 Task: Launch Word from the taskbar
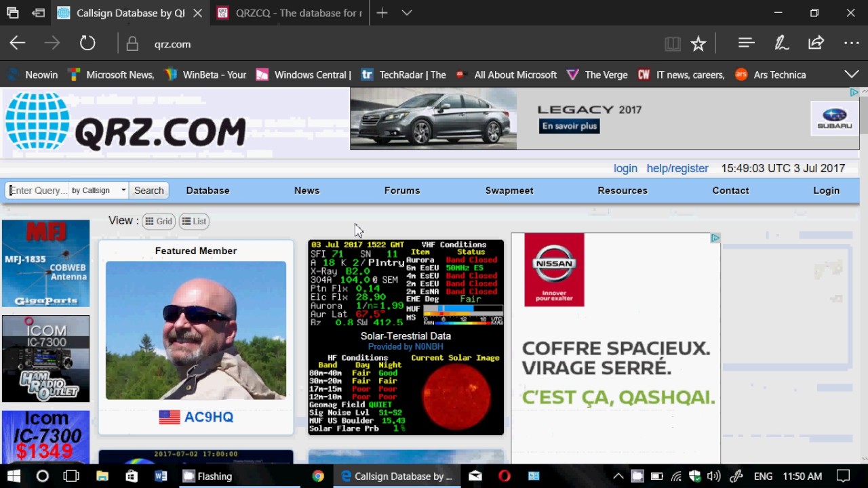pos(161,476)
